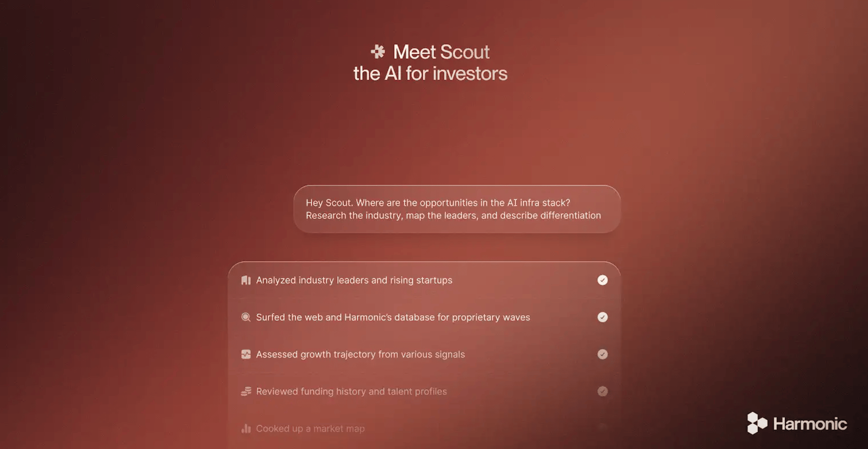The width and height of the screenshot is (868, 449).
Task: Select the Reviewed funding history and talent profiles row
Action: click(424, 391)
